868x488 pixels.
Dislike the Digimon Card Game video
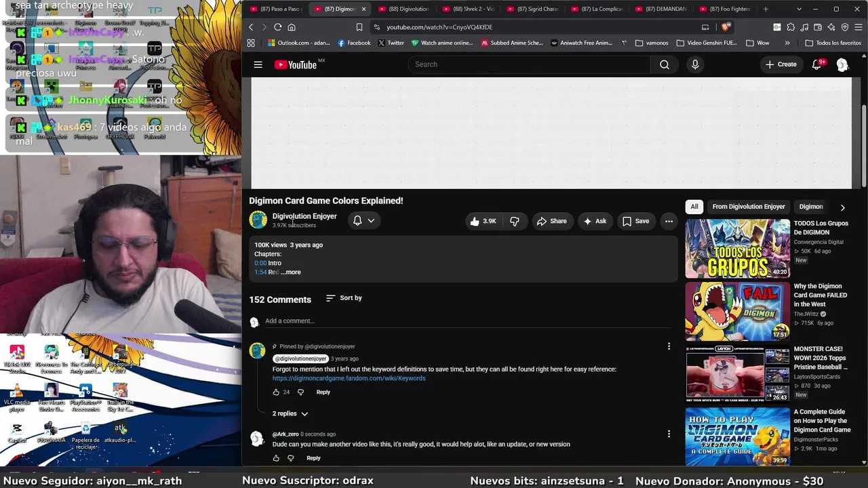click(x=515, y=221)
